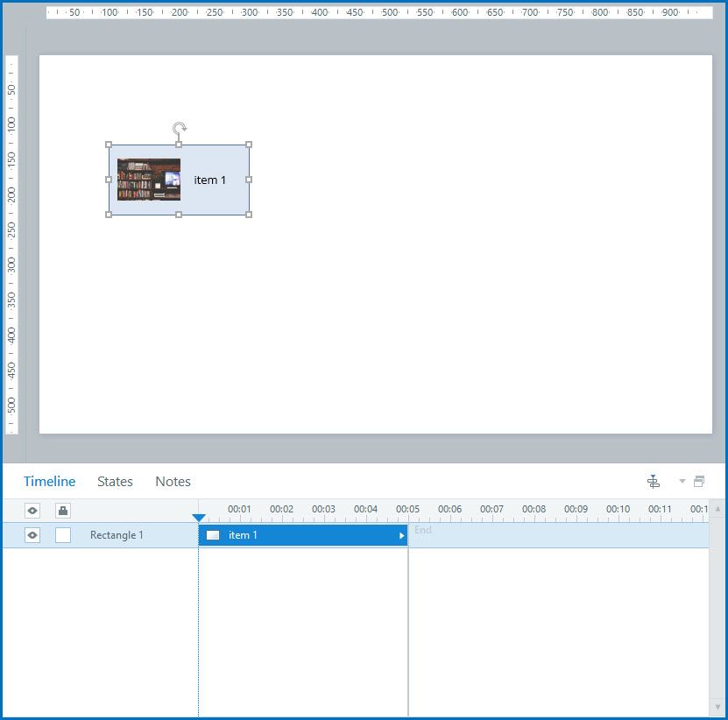Click the arrow at item 1 bar end
The width and height of the screenshot is (728, 720).
point(402,535)
